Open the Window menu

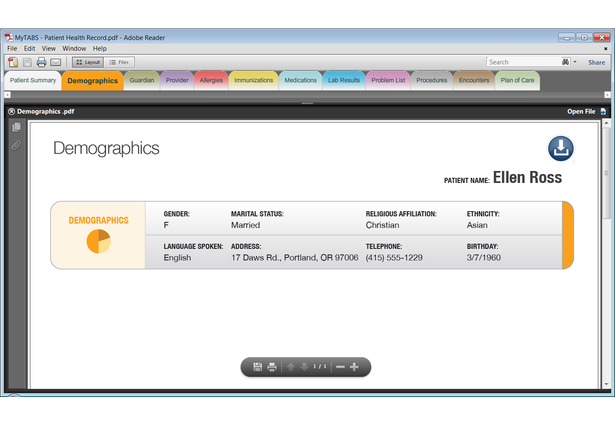point(74,49)
